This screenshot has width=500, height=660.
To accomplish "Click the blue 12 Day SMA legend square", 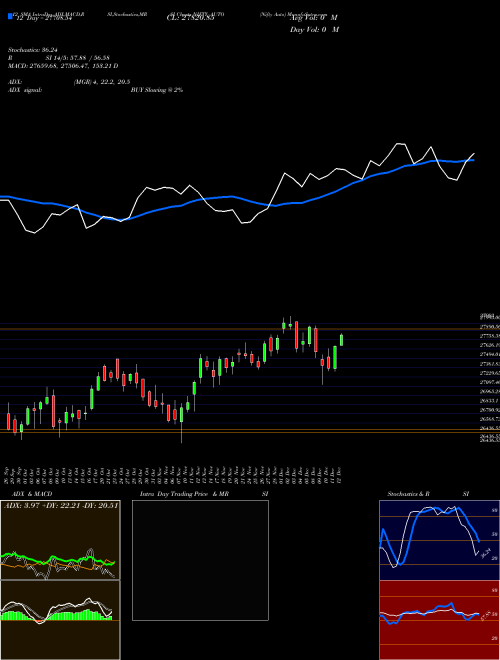I will click(x=10, y=16).
